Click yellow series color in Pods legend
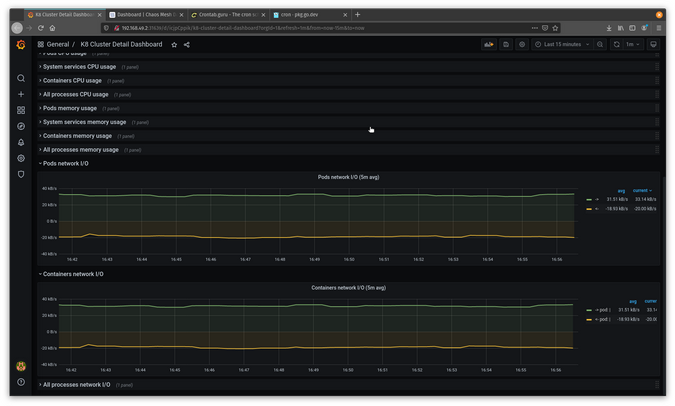Image resolution: width=675 pixels, height=406 pixels. click(588, 209)
